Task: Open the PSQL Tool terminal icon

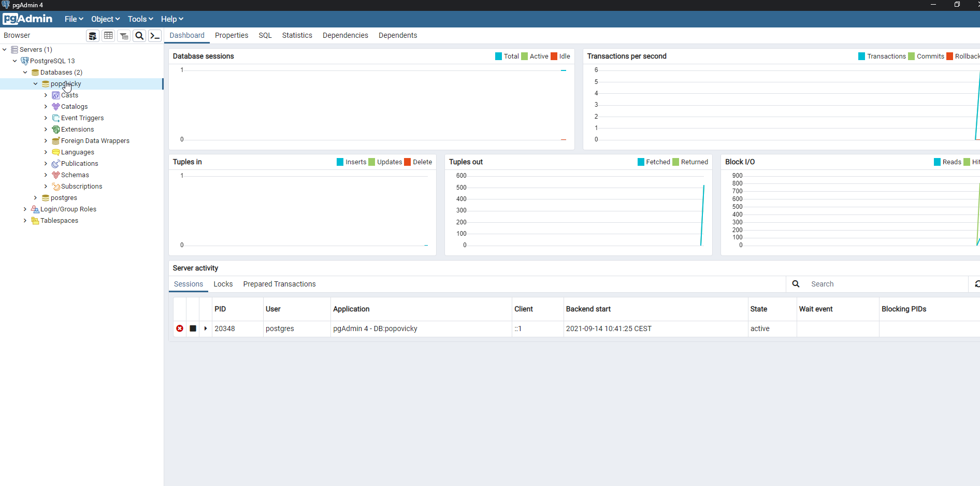Action: point(155,36)
